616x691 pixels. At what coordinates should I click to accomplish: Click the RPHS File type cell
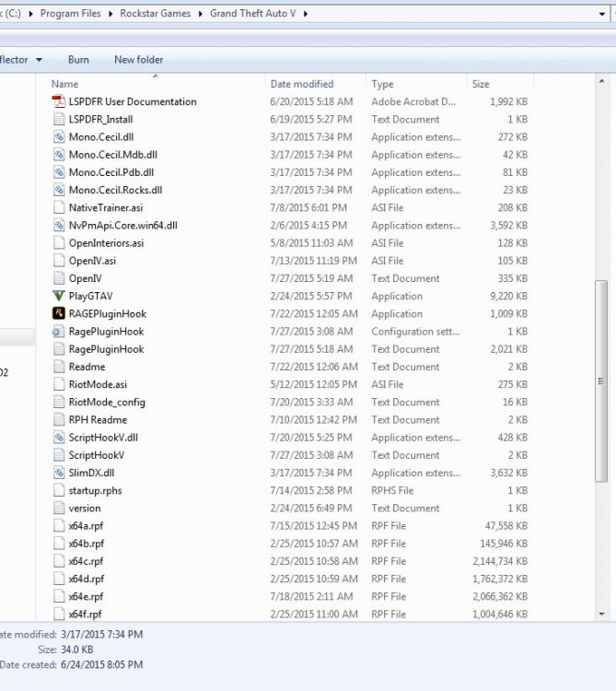392,490
